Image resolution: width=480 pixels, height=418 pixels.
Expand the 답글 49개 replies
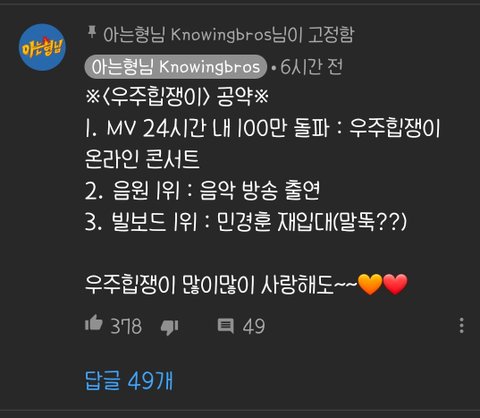[x=129, y=380]
